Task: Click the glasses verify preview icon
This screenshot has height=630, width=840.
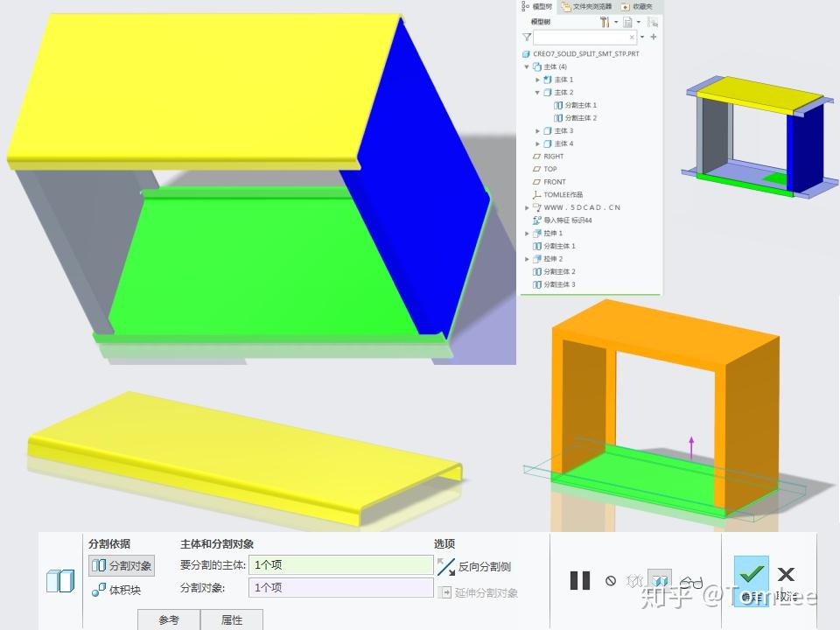Action: (x=691, y=582)
